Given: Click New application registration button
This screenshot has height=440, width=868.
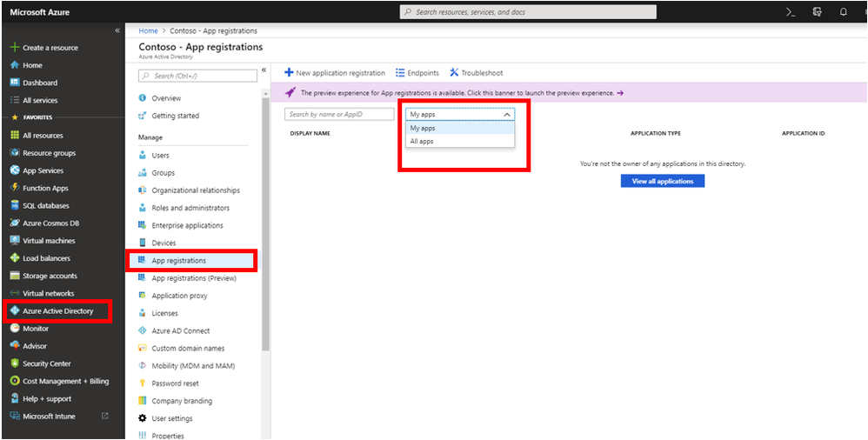Looking at the screenshot, I should 335,73.
